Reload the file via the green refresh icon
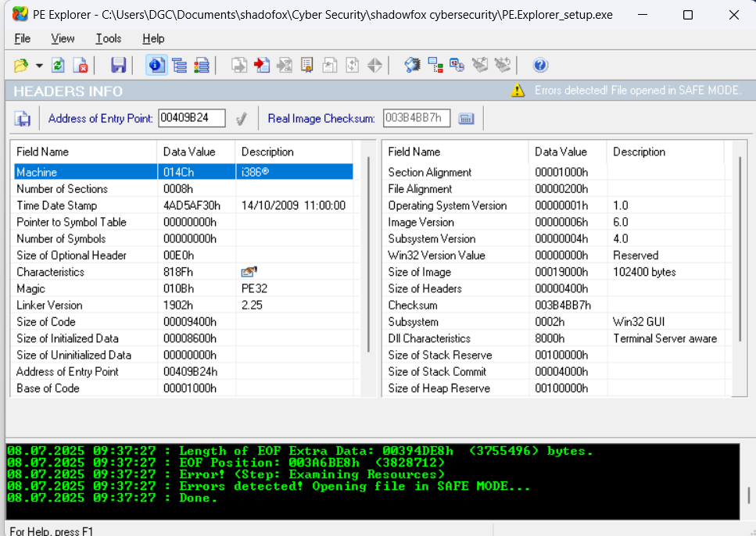The image size is (756, 536). [59, 65]
